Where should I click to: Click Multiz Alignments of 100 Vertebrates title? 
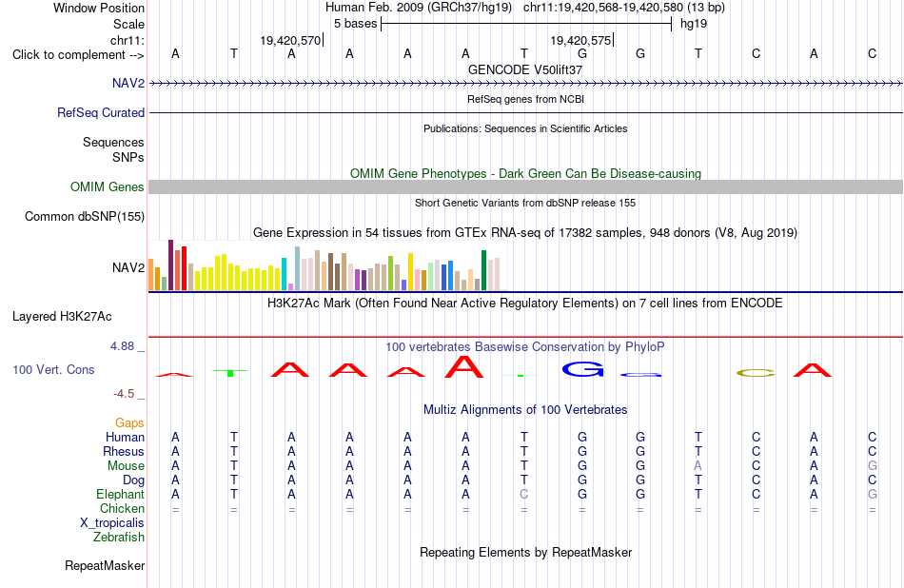click(525, 410)
